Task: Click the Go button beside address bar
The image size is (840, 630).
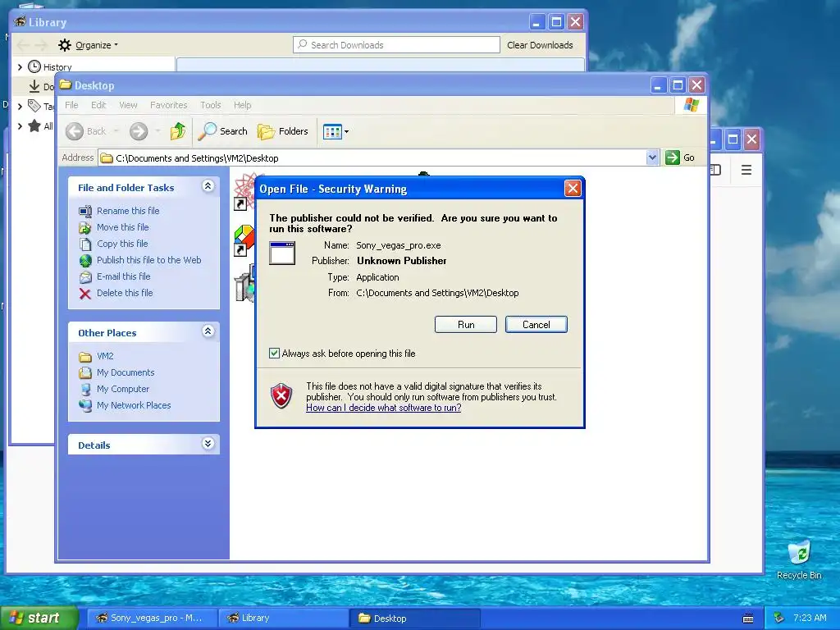Action: pyautogui.click(x=680, y=157)
